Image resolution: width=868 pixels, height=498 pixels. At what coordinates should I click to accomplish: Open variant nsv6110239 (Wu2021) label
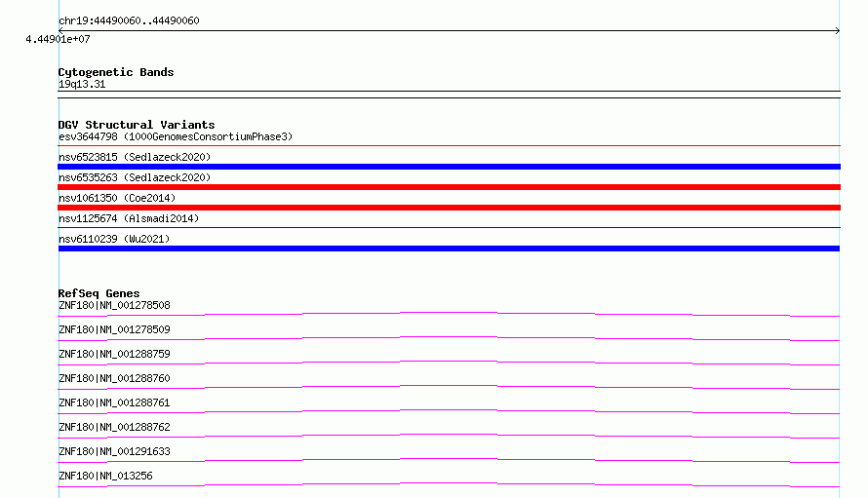(114, 239)
